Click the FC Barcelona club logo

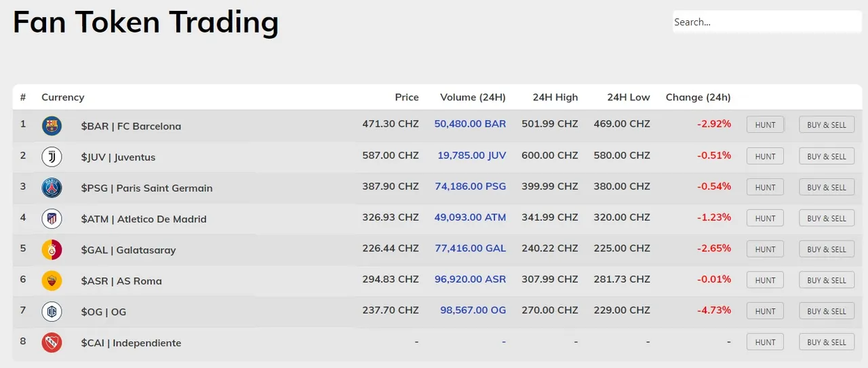[x=52, y=126]
